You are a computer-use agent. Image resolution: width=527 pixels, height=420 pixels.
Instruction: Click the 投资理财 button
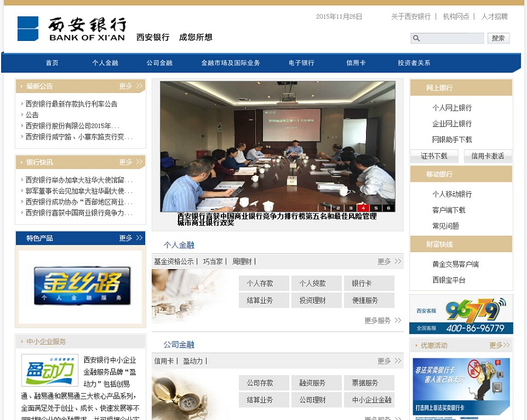317,300
